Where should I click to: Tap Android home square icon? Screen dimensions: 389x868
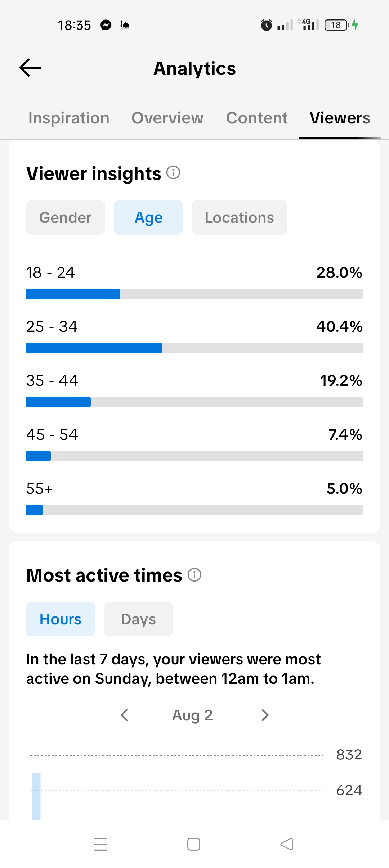coord(194,844)
